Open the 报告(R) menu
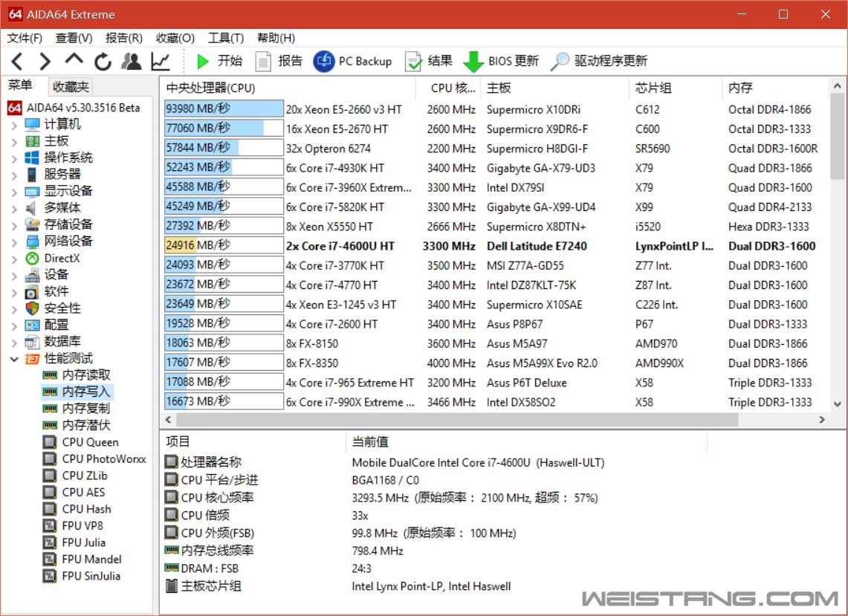This screenshot has width=848, height=616. click(124, 38)
